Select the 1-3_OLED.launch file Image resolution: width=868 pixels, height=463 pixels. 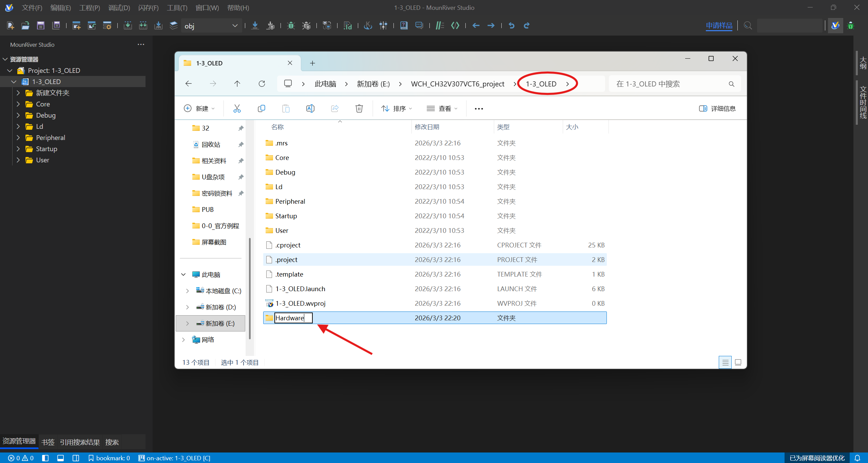[x=435, y=289]
